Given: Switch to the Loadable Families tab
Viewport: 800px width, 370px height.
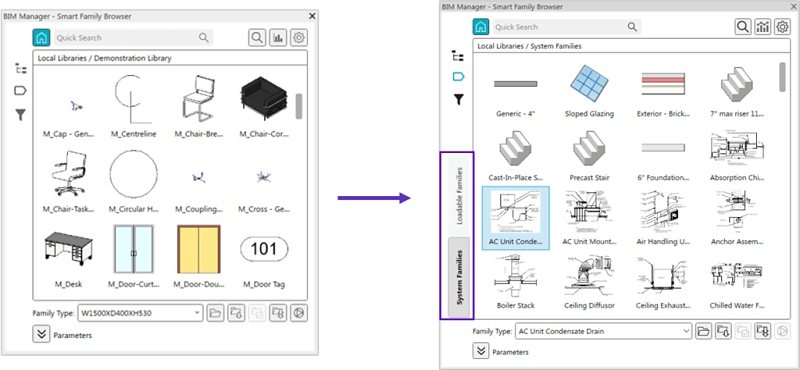Looking at the screenshot, I should (459, 195).
